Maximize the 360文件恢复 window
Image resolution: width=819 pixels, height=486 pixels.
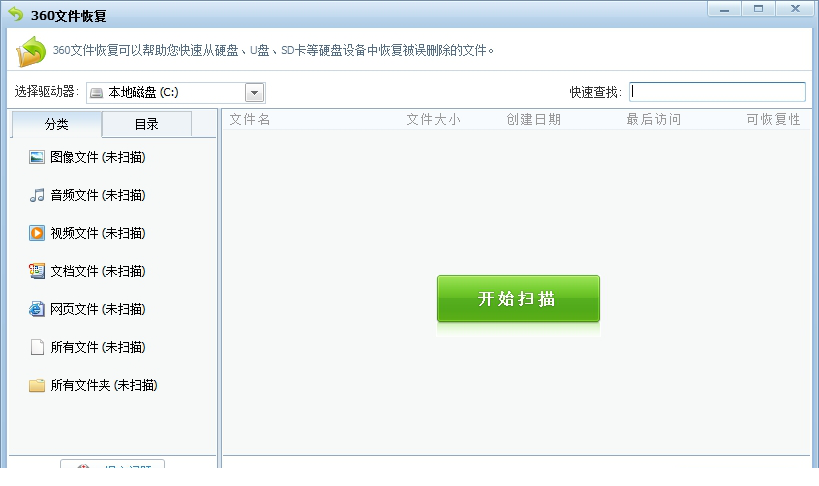click(x=758, y=9)
